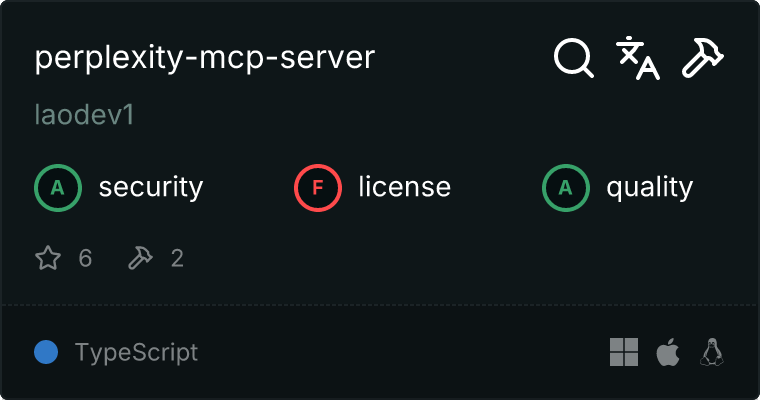
Task: Click the Linux penguin platform icon
Action: pos(712,352)
